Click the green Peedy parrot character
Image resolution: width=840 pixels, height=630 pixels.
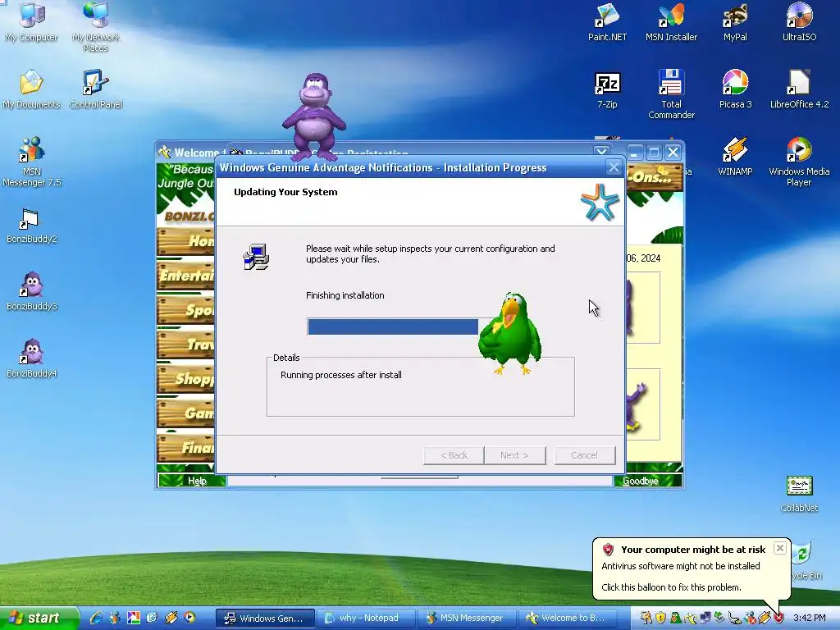click(509, 333)
